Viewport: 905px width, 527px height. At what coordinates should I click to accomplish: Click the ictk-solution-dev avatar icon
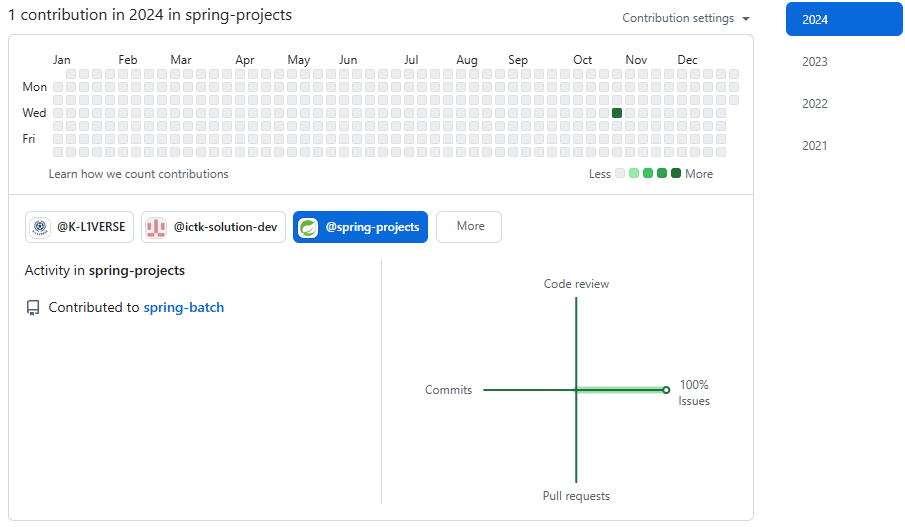(x=156, y=227)
